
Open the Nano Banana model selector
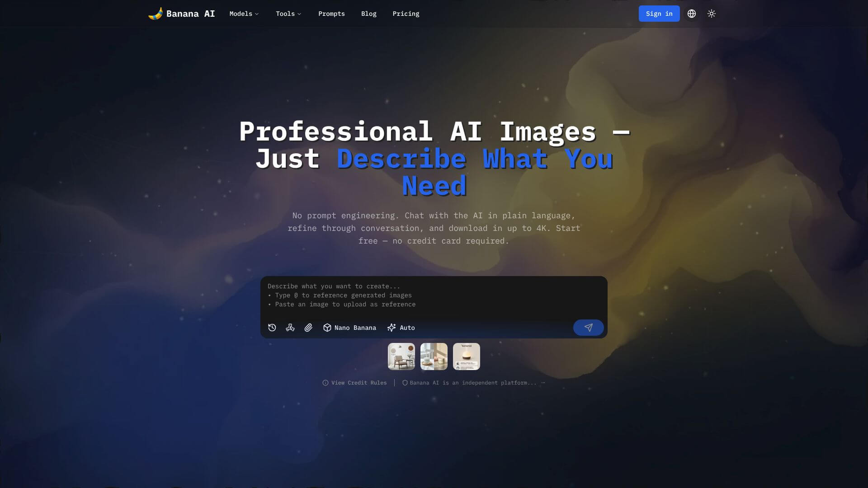tap(349, 328)
